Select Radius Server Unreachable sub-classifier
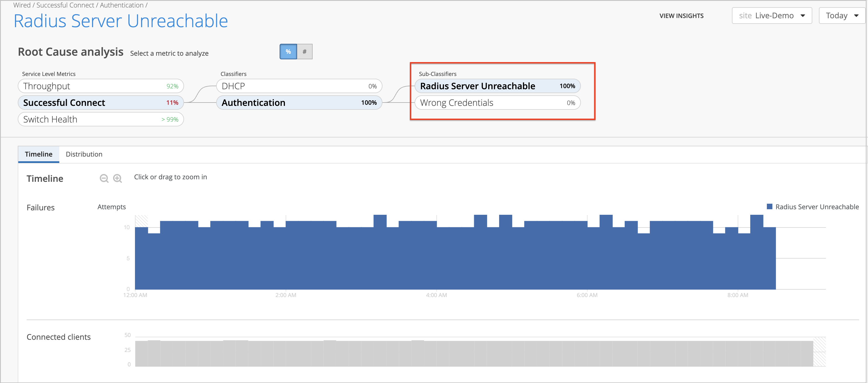This screenshot has height=383, width=868. tap(497, 86)
